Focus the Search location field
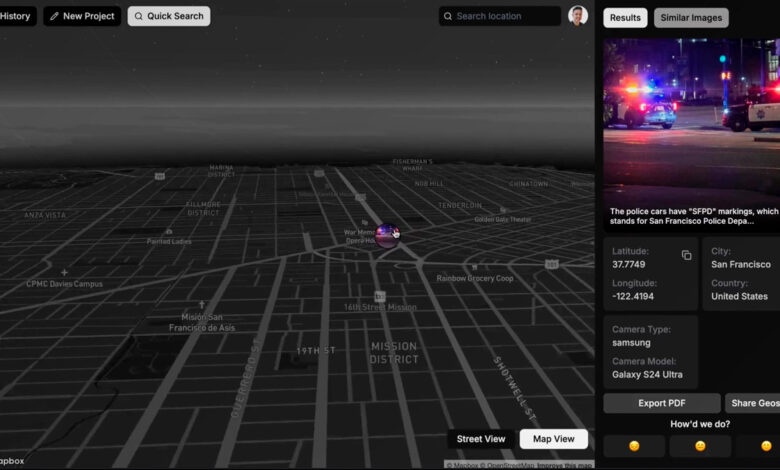Screen dimensions: 780x470 click(499, 16)
